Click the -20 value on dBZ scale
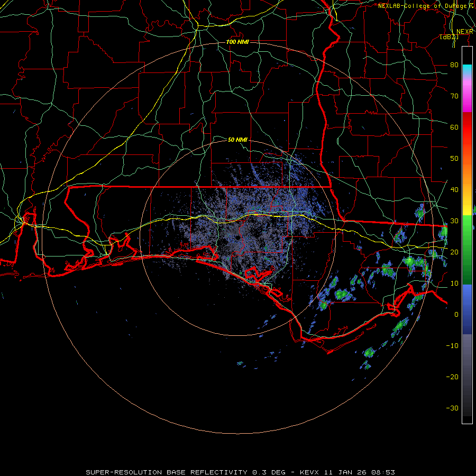This screenshot has height=476, width=476. coord(452,377)
